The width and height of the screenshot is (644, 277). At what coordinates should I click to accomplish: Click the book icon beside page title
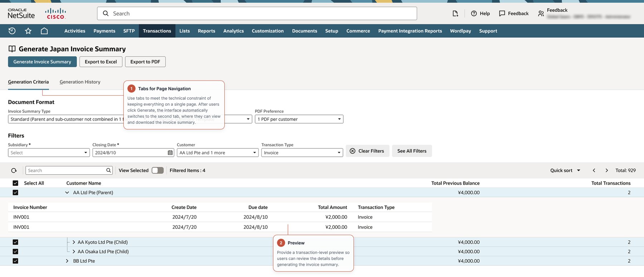(x=12, y=49)
